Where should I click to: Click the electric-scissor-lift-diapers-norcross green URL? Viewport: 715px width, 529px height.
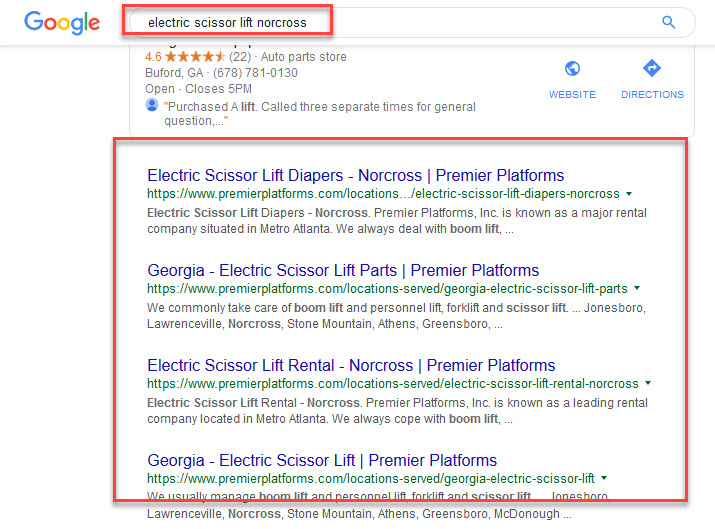[x=383, y=194]
